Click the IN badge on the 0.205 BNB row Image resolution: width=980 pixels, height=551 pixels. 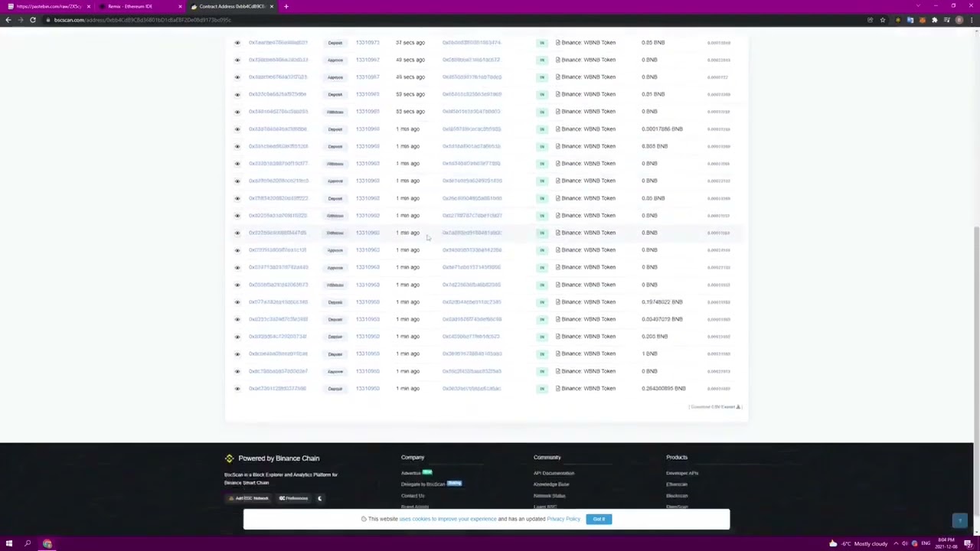click(x=542, y=337)
